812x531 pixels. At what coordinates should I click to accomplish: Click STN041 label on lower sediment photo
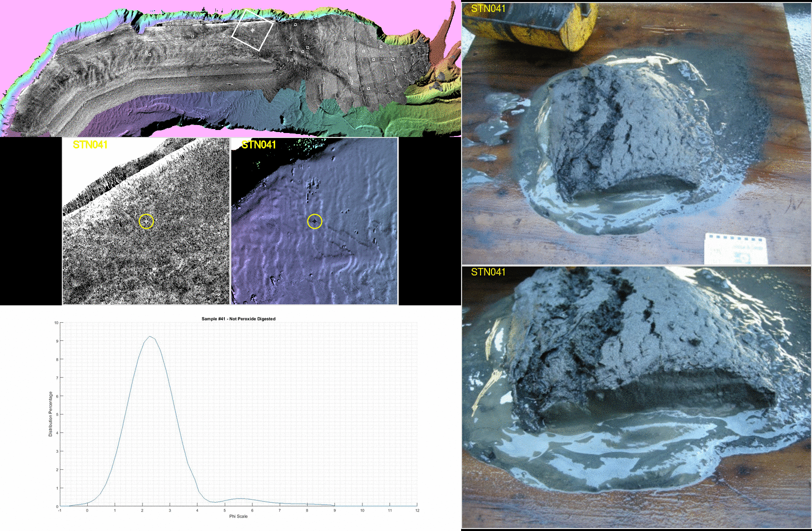pyautogui.click(x=488, y=272)
